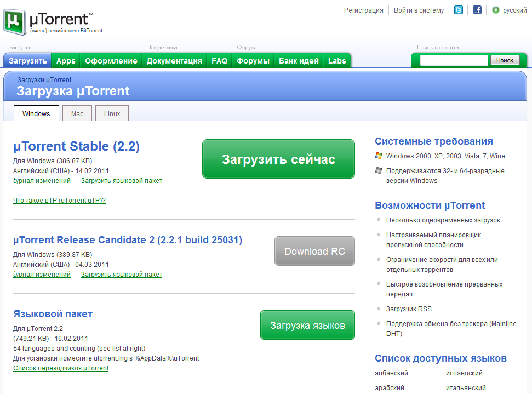Click the Для Windows (389.87 KB) text
The image size is (532, 394).
pos(53,254)
